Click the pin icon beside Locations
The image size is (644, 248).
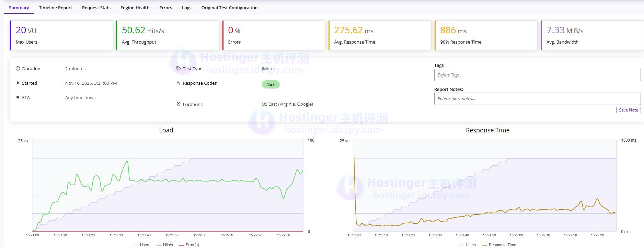[179, 104]
